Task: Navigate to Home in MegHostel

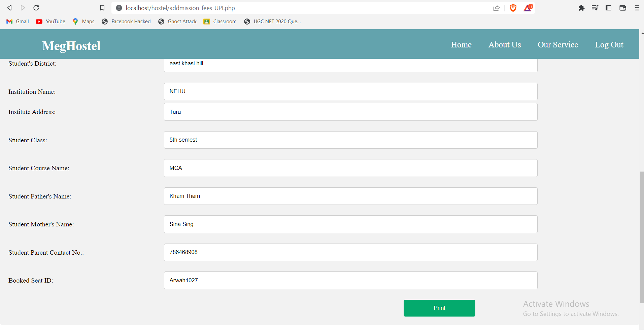Action: click(461, 44)
